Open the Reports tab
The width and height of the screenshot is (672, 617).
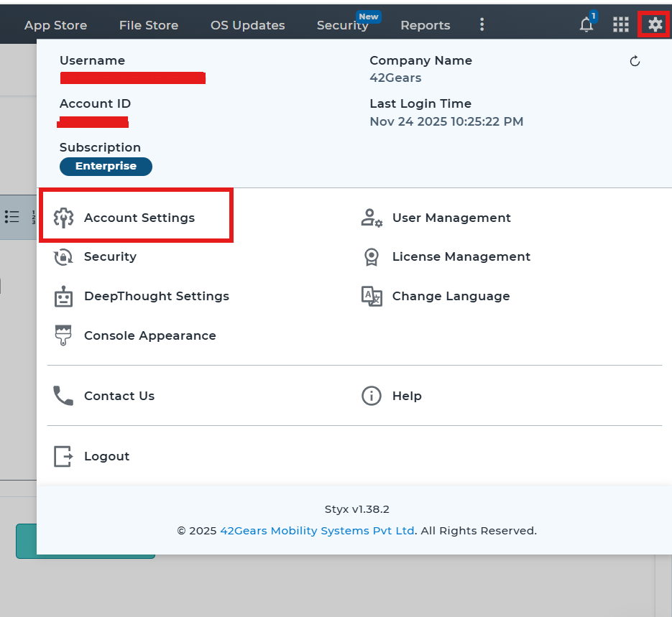click(425, 25)
